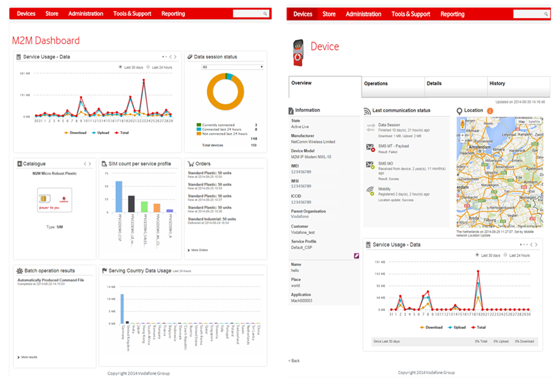Click the Dashboard header search field
The height and width of the screenshot is (392, 558).
[x=250, y=14]
